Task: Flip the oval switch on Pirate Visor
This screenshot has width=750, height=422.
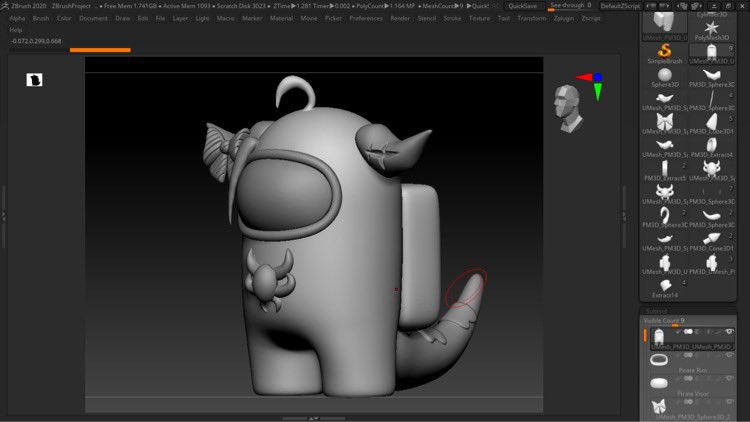Action: point(688,378)
